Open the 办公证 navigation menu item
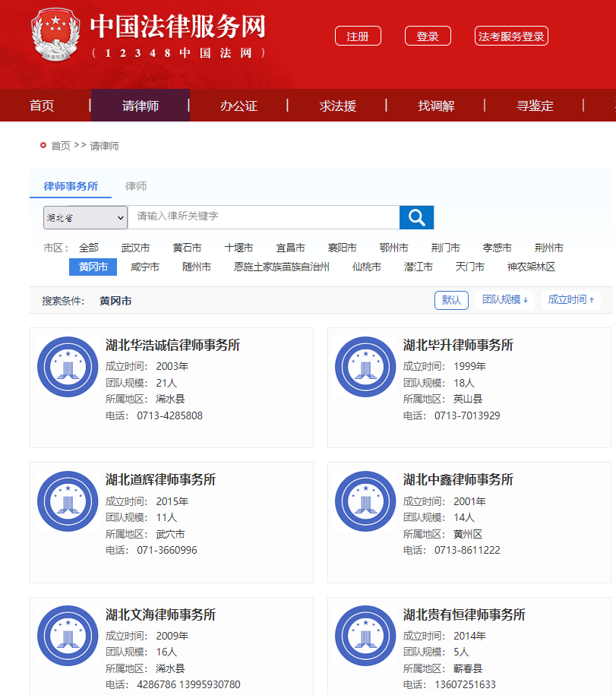Viewport: 616px width, 695px height. click(239, 106)
